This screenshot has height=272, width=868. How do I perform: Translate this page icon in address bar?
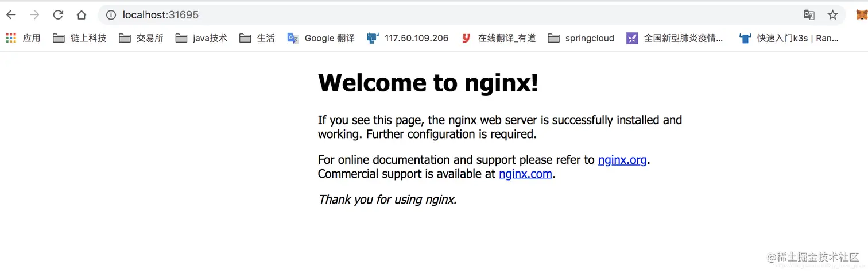point(809,15)
